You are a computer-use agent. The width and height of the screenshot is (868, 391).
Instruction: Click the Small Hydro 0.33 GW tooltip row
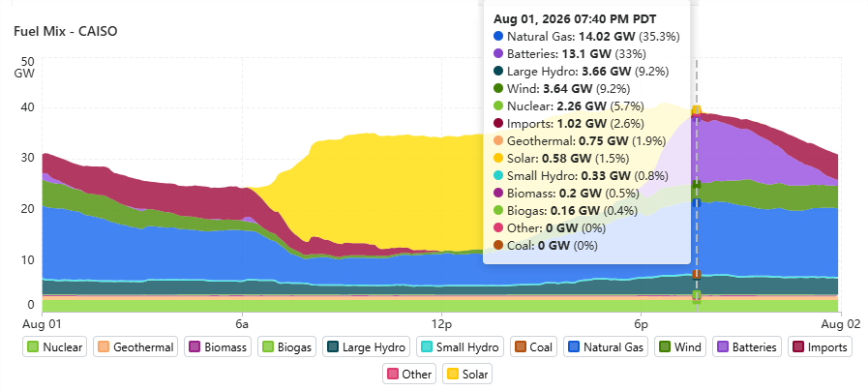[581, 175]
